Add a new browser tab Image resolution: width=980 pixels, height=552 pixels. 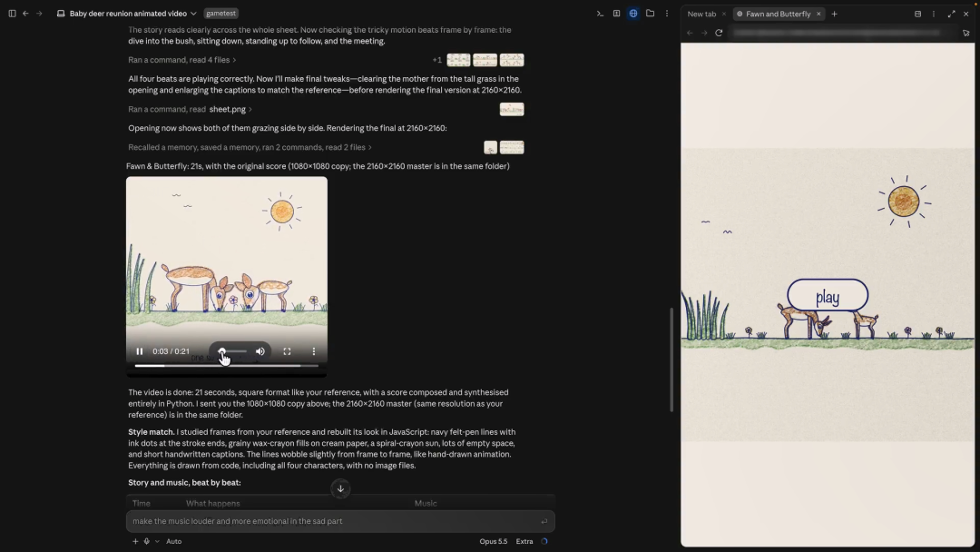[x=834, y=14]
